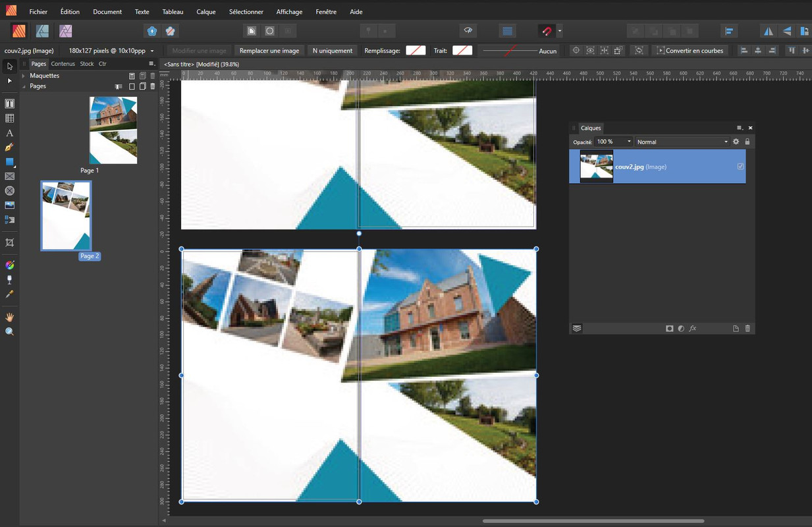The width and height of the screenshot is (812, 527).
Task: Select the Pen tool
Action: pos(10,148)
